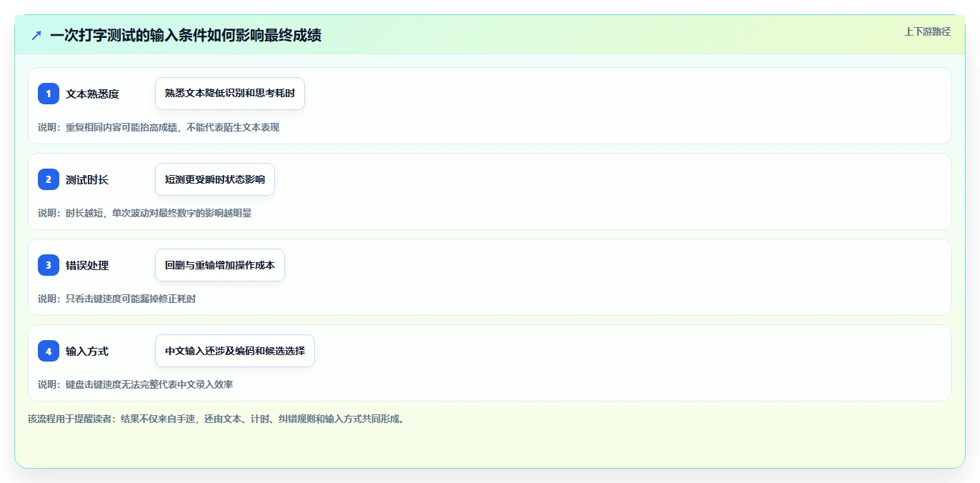Select step badge number 4
Screen dimensions: 980x483
coord(49,351)
